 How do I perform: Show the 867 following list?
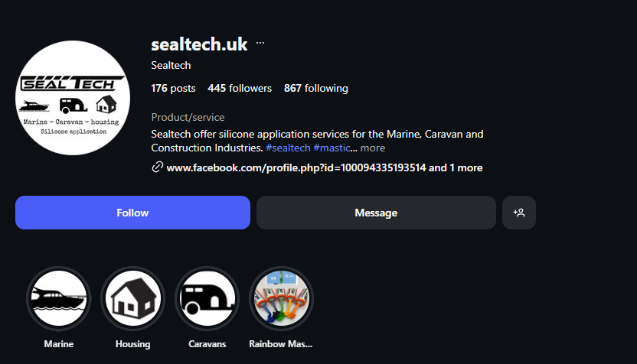point(315,88)
